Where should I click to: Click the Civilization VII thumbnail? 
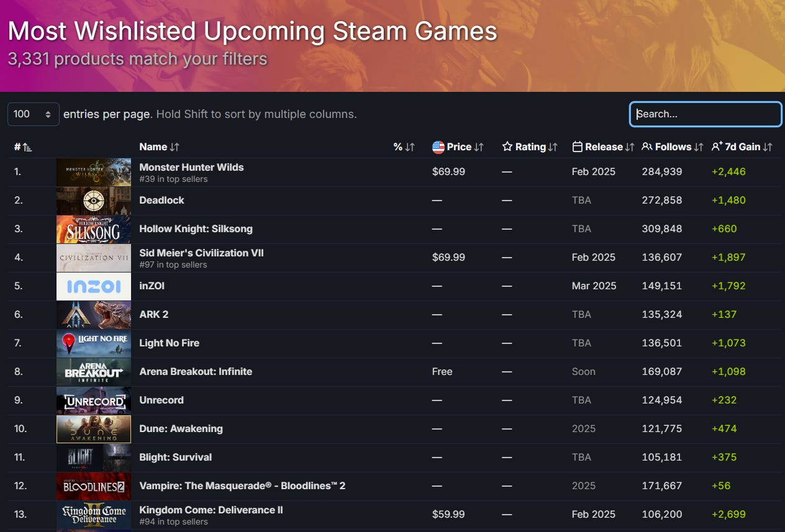94,258
